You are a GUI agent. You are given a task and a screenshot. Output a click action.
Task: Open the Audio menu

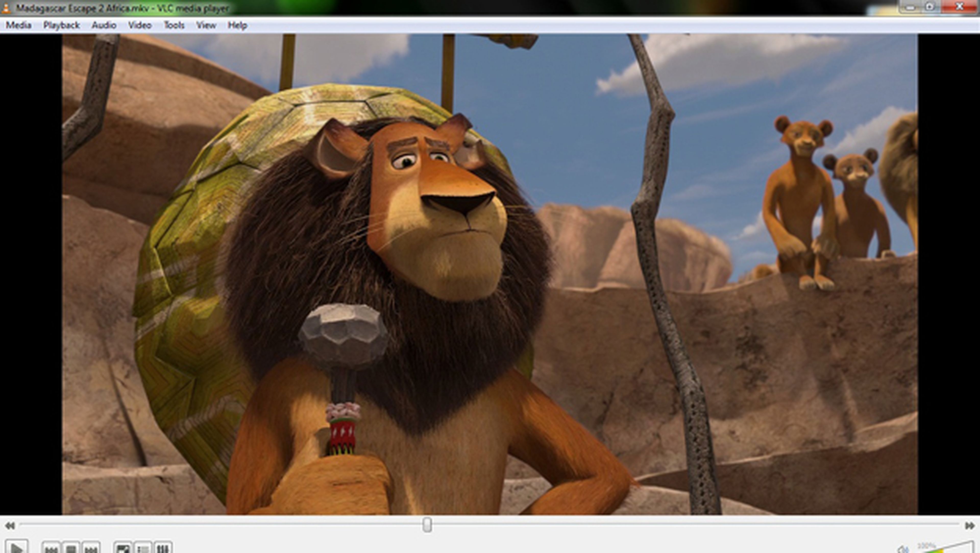(x=103, y=25)
